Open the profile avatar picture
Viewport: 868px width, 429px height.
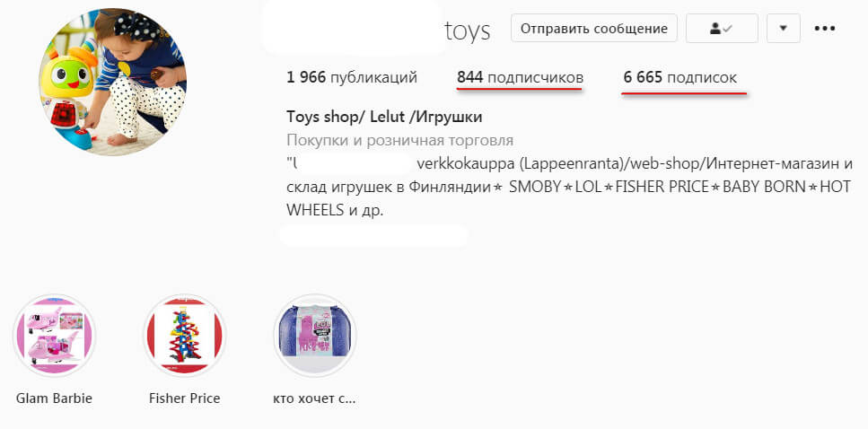pos(113,82)
